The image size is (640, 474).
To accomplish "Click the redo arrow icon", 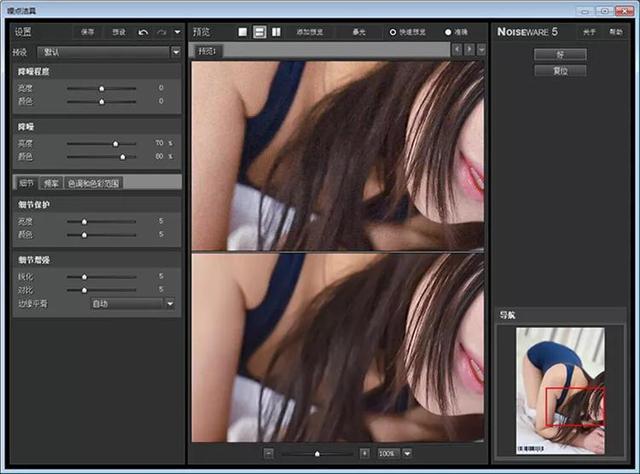I will [x=163, y=32].
